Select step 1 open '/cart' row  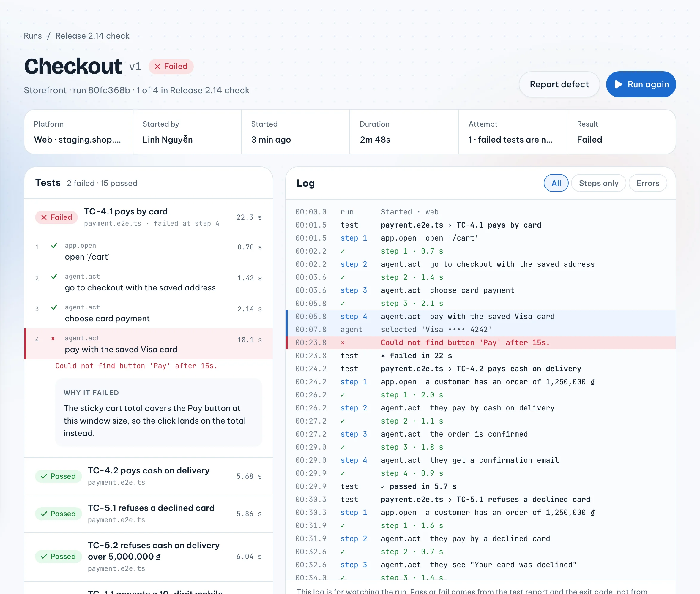[x=149, y=251]
